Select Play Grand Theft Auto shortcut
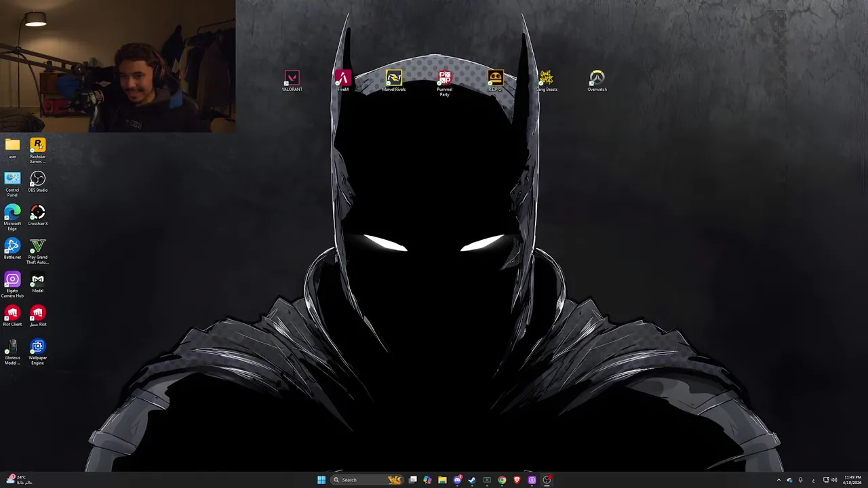Viewport: 868px width, 488px height. coord(38,251)
